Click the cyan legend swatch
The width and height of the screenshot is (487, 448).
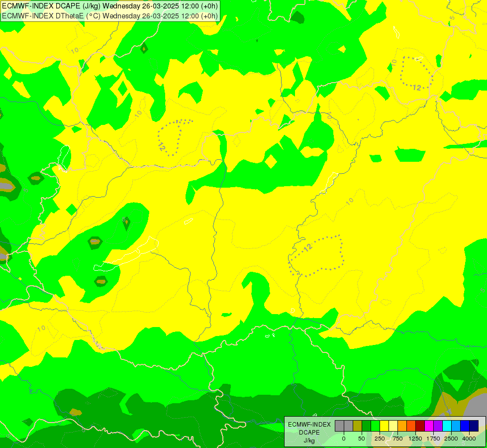tap(447, 426)
